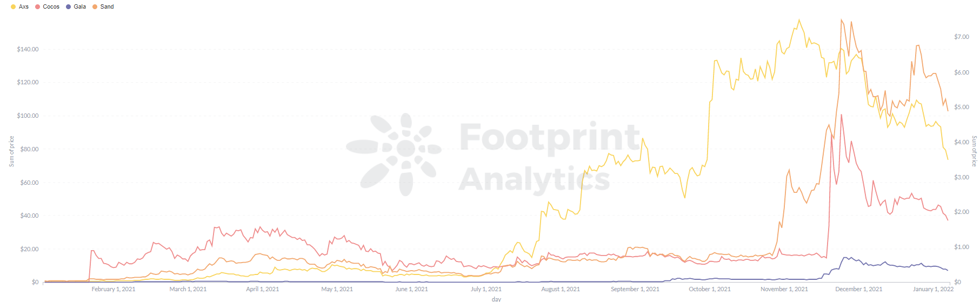Image resolution: width=980 pixels, height=302 pixels.
Task: Click the 'November 1, 2021' date tick label
Action: click(784, 290)
